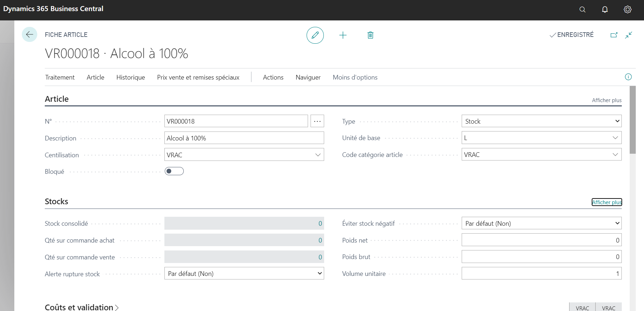Open Alerte rupture stock dropdown
The image size is (644, 311).
tap(244, 273)
